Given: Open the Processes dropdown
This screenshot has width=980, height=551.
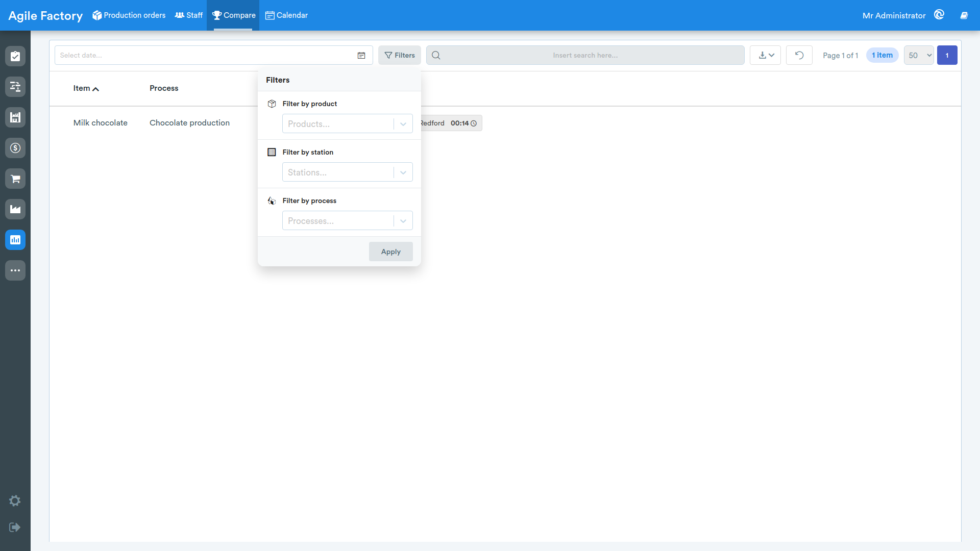Looking at the screenshot, I should click(x=348, y=220).
